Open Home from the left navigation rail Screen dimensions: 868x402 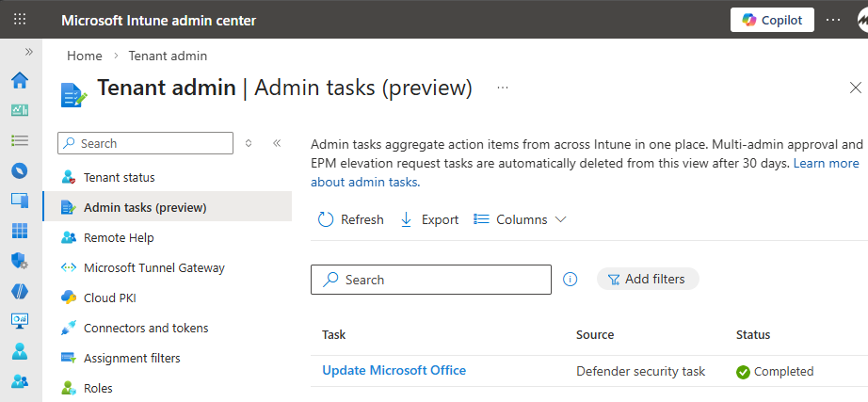pos(19,80)
